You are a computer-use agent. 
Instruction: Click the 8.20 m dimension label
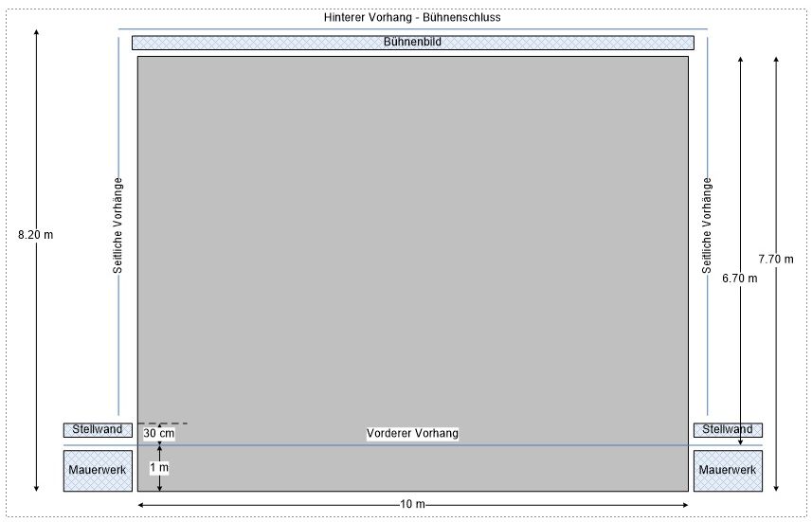point(36,234)
